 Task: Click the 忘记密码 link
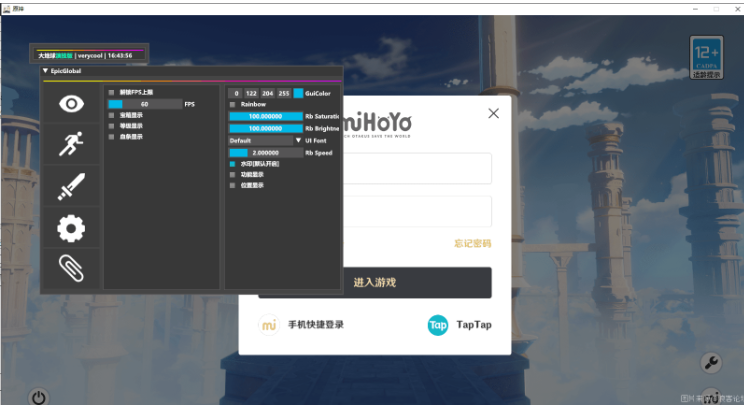[472, 243]
